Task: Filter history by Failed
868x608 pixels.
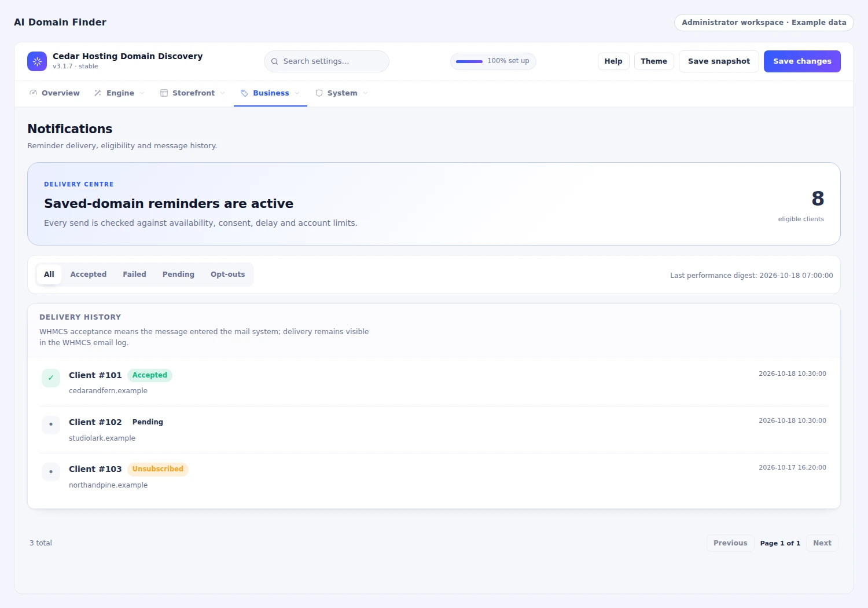Action: [134, 274]
